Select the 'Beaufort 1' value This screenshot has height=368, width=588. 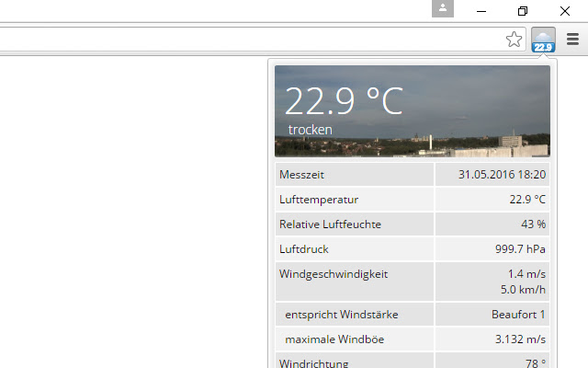518,315
